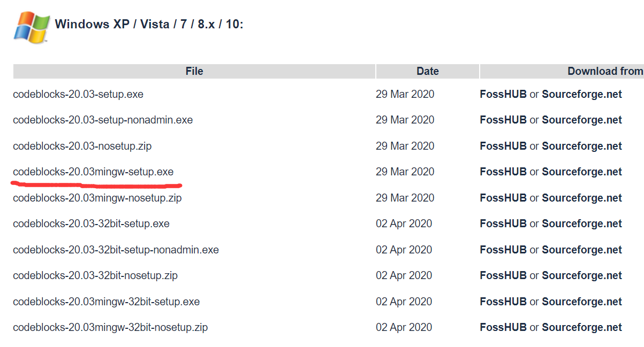Click FossHUB link for codeblocks-20.03-setup.exe
The height and width of the screenshot is (347, 644).
pyautogui.click(x=503, y=94)
